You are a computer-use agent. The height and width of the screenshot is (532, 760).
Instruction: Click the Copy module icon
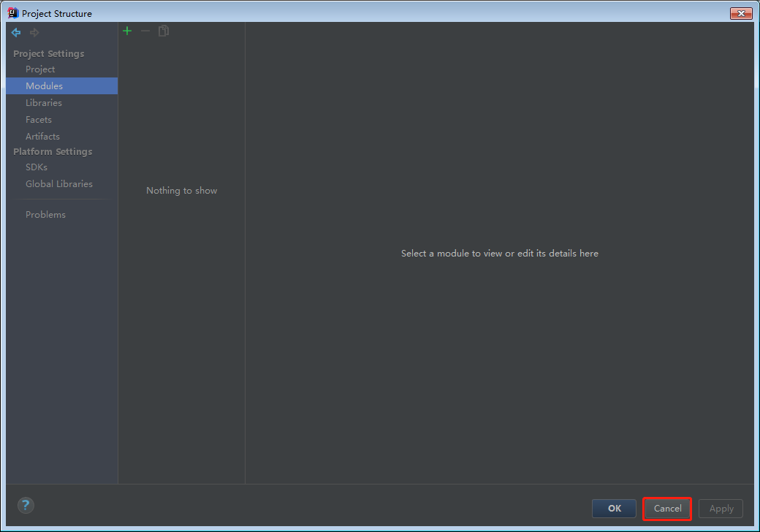coord(164,31)
